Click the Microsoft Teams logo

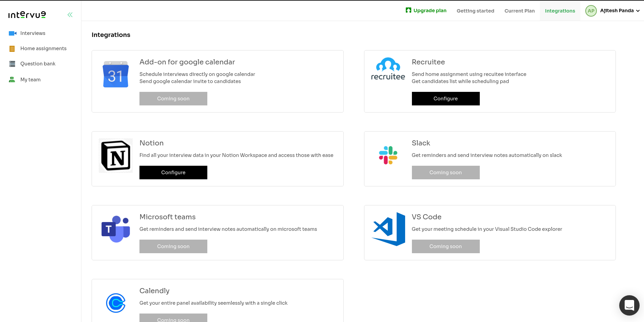point(116,229)
